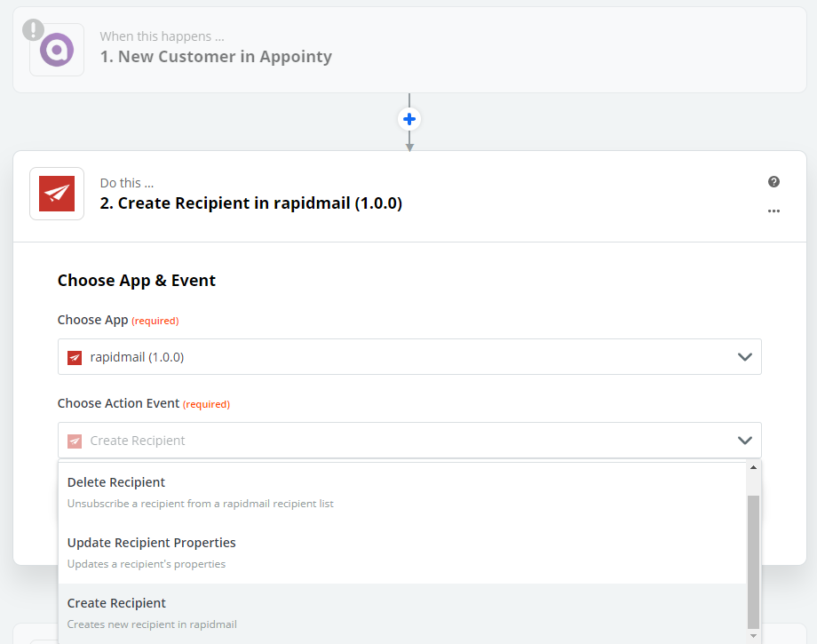Screen dimensions: 817x644
Task: Click 'Unsubscribe a recipient from a rapidmail recipient list'
Action: click(201, 504)
